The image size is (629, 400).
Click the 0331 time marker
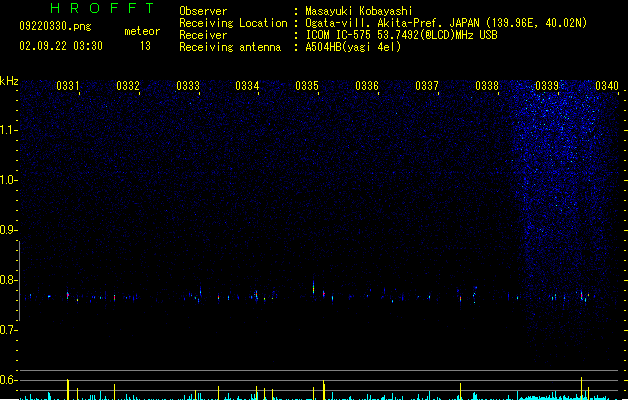pyautogui.click(x=67, y=86)
